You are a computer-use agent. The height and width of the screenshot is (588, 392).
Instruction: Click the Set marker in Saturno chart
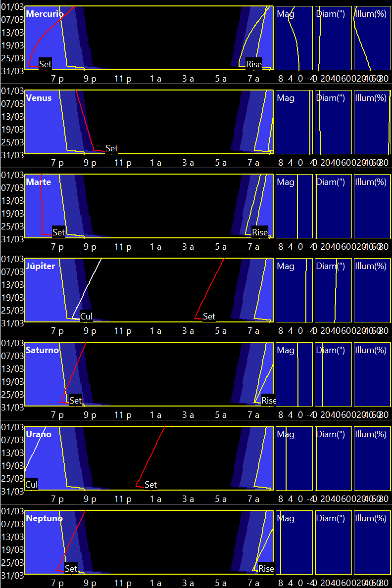point(75,401)
